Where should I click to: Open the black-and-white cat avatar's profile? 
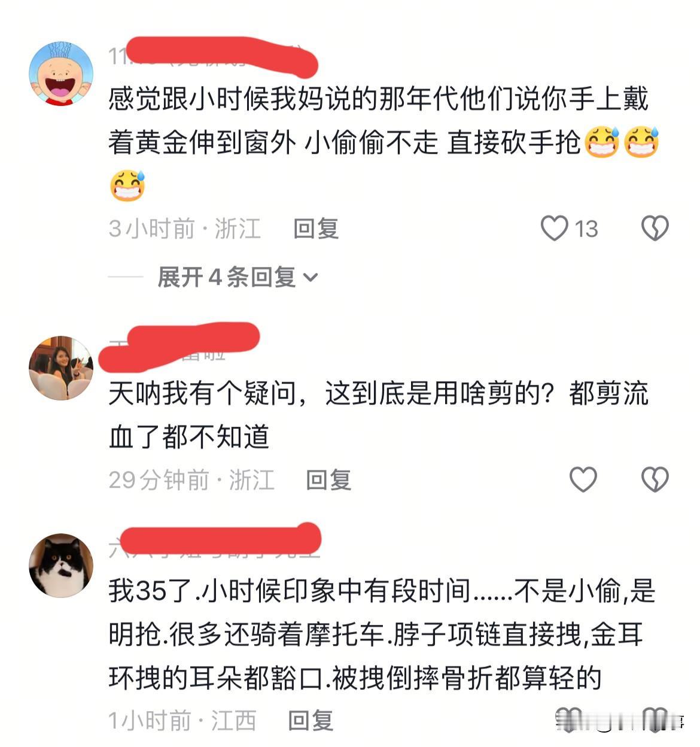pyautogui.click(x=61, y=565)
